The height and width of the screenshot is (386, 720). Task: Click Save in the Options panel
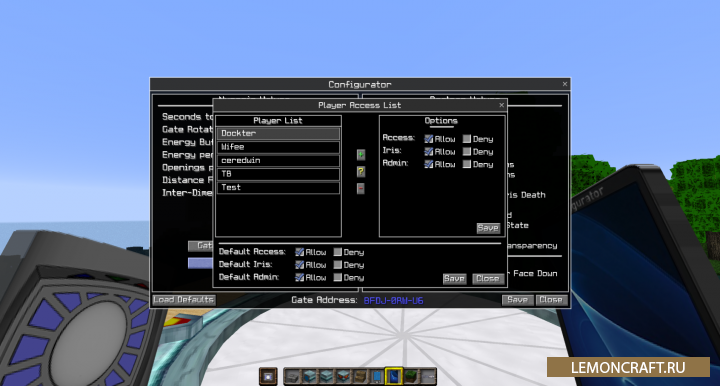488,228
